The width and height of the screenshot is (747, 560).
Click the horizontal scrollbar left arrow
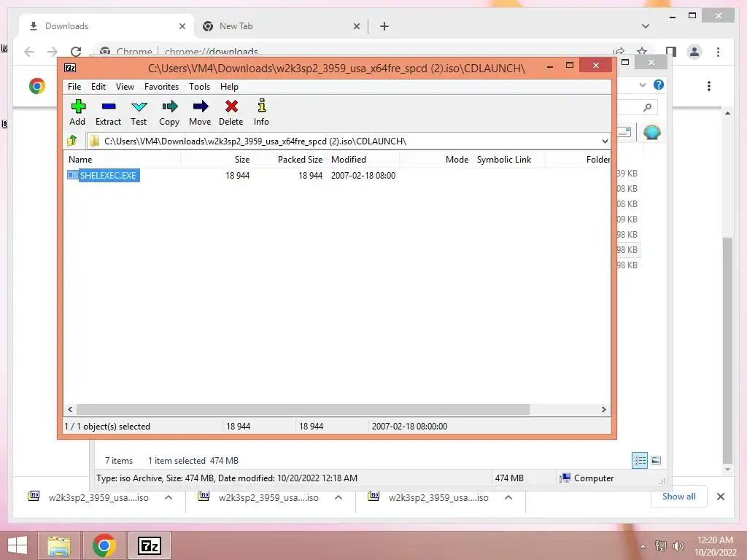[70, 410]
